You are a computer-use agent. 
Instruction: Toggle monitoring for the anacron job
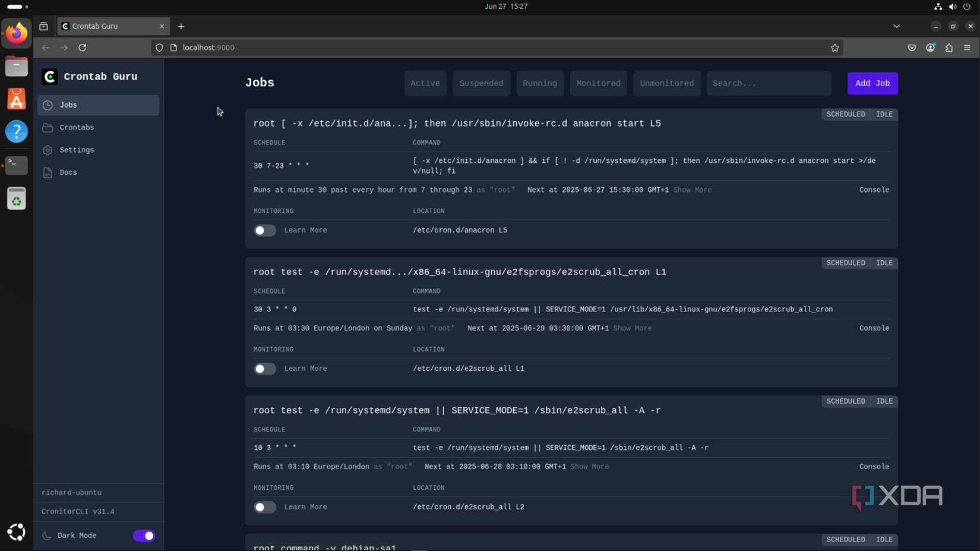point(264,230)
